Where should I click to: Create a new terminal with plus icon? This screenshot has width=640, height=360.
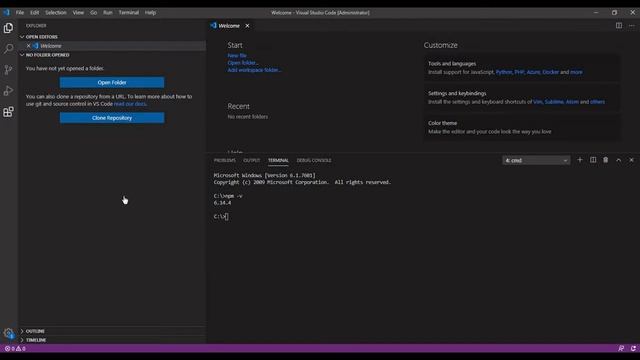tap(580, 160)
